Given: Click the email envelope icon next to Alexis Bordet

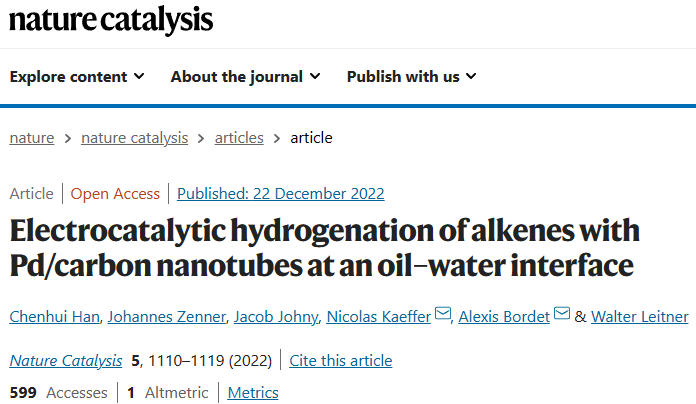Looking at the screenshot, I should coord(562,313).
